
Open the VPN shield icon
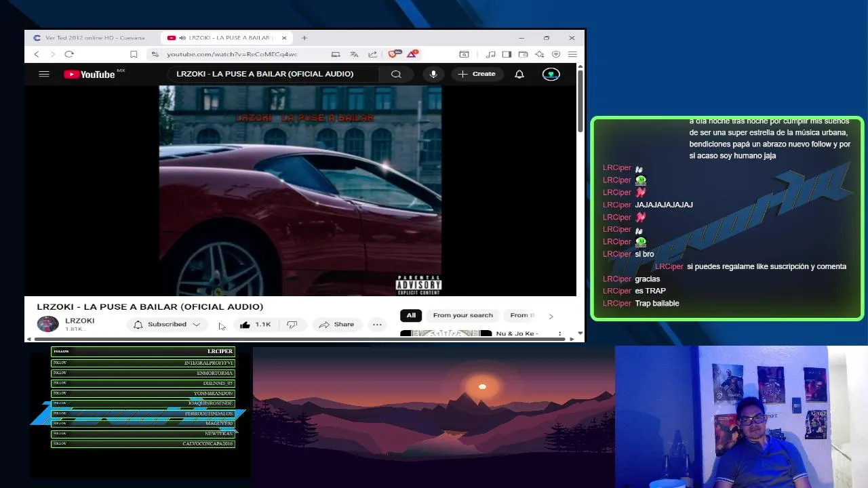point(556,54)
